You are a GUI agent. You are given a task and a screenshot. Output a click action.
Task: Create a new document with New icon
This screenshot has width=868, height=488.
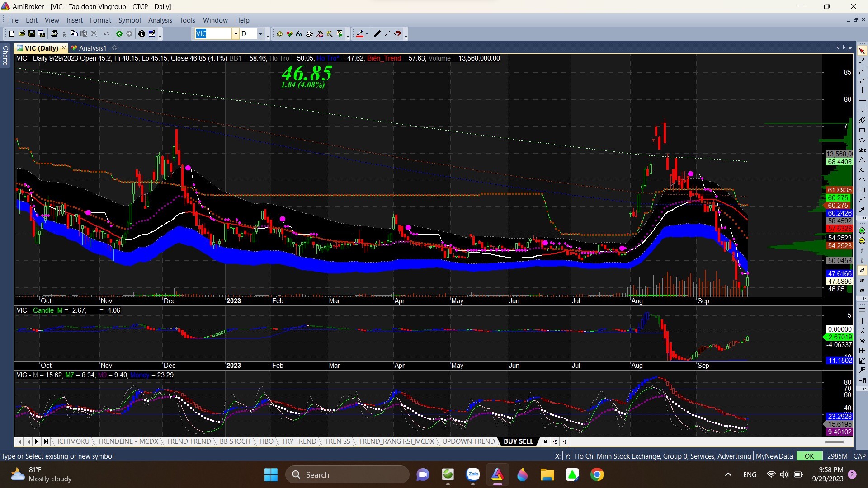click(12, 33)
